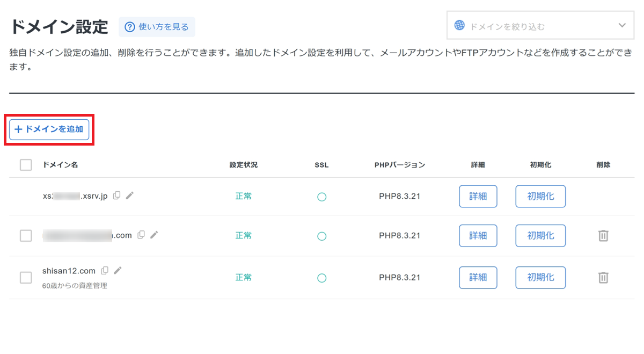The width and height of the screenshot is (644, 354).
Task: Click copy icon next to shisan12.com
Action: (x=105, y=270)
